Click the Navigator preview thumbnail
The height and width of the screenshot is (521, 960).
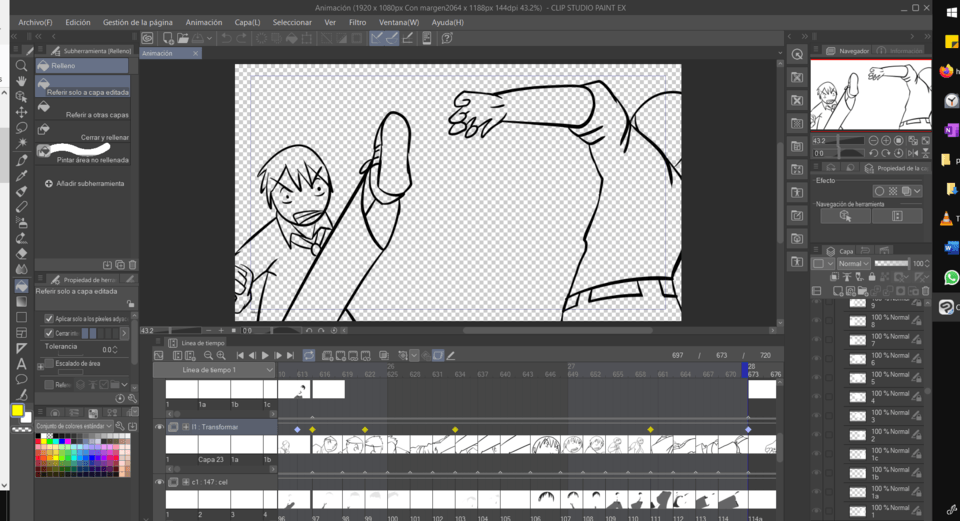point(871,95)
